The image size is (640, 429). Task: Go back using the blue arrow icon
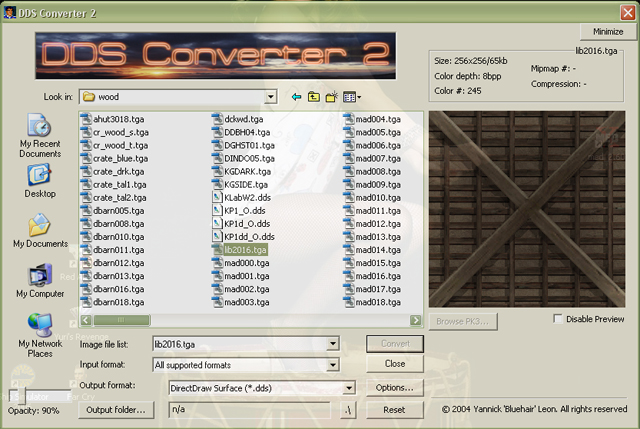296,97
